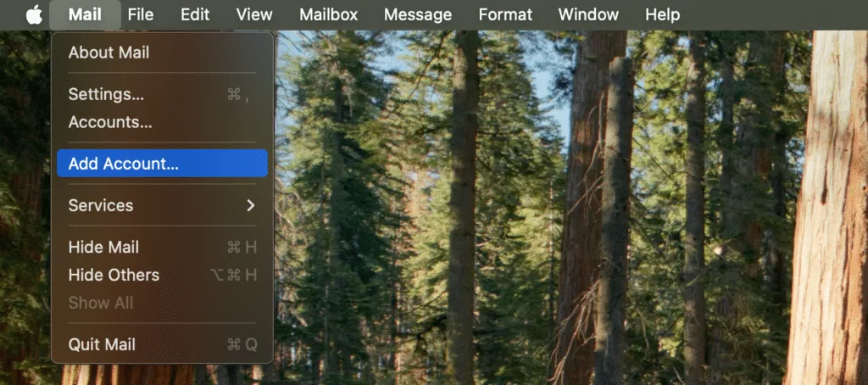
Task: Open the Mailbox menu
Action: click(x=329, y=14)
